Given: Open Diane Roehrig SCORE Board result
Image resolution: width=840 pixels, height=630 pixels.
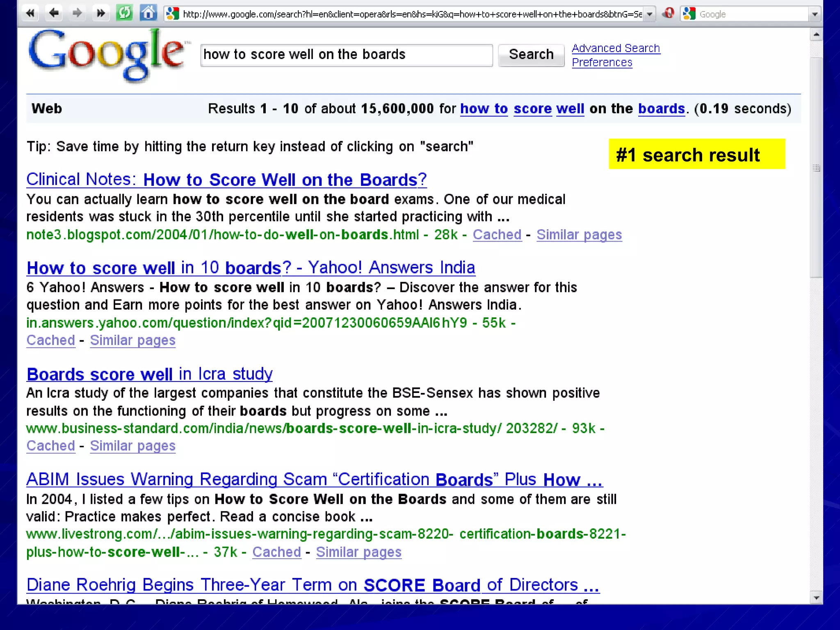Looking at the screenshot, I should (313, 585).
